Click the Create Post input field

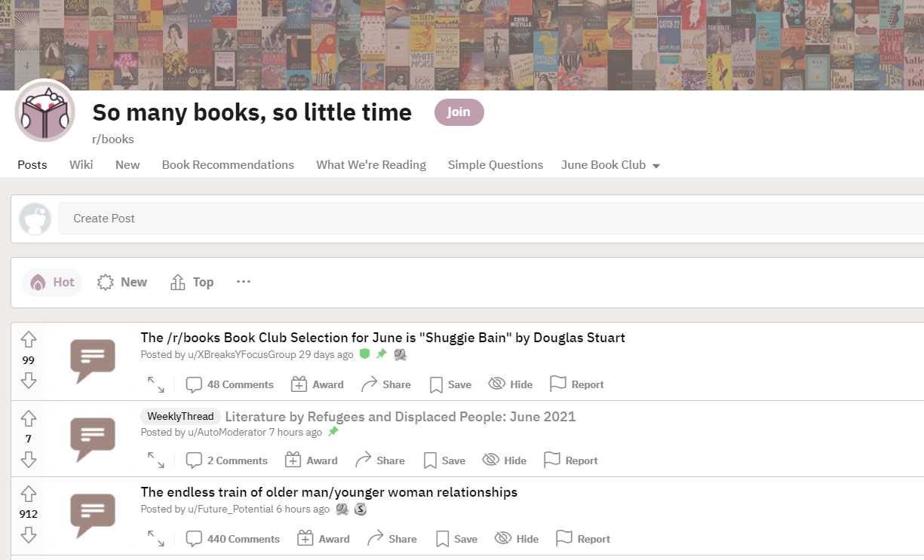(490, 219)
